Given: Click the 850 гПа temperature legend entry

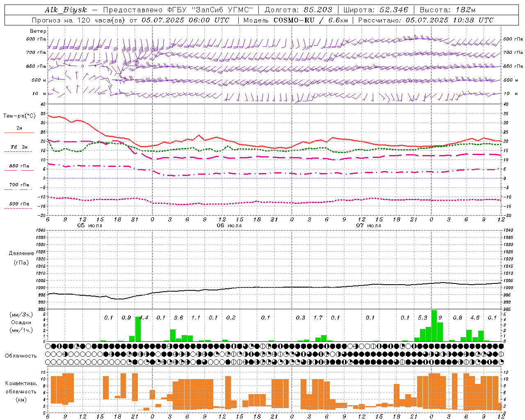Looking at the screenshot, I should [x=19, y=166].
